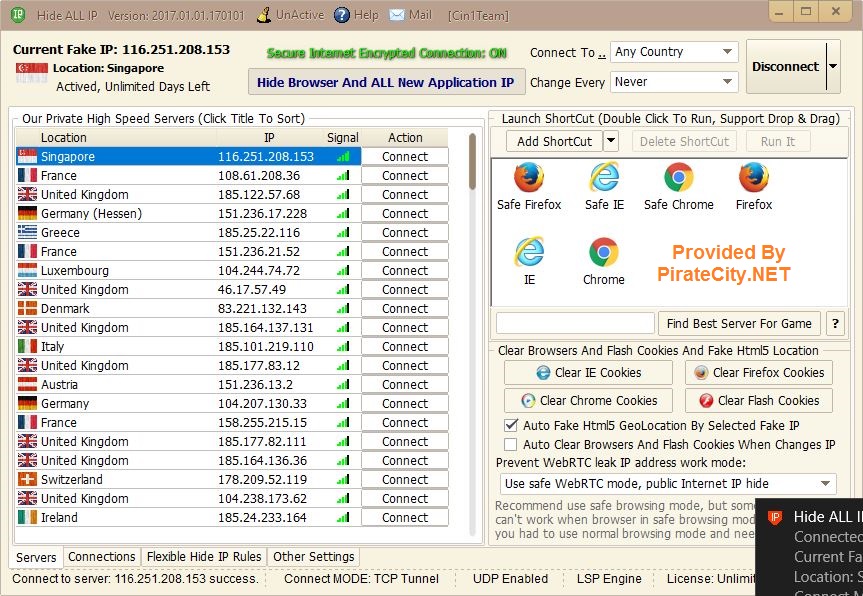Click the Greece flag icon in server list

click(x=28, y=232)
